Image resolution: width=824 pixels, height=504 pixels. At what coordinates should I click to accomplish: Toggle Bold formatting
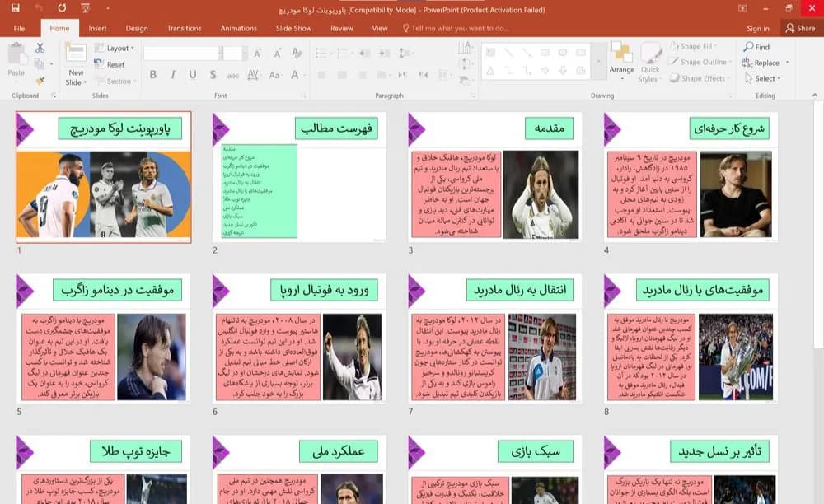click(153, 75)
